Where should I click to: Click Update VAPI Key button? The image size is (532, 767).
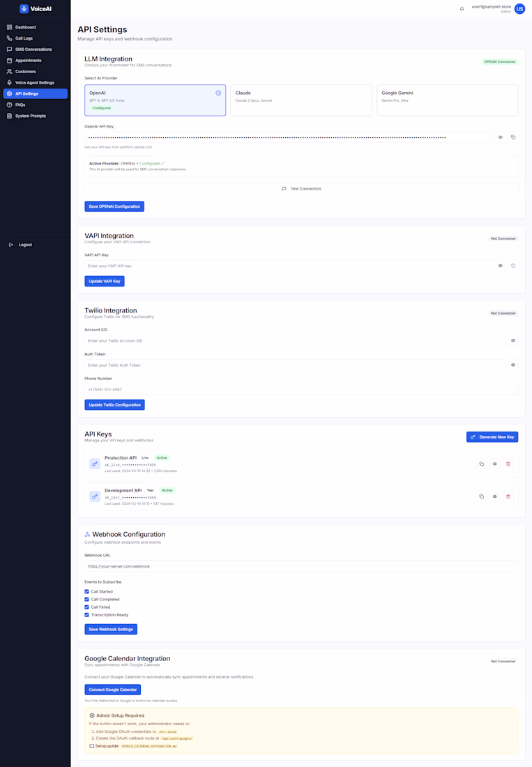[x=105, y=281]
